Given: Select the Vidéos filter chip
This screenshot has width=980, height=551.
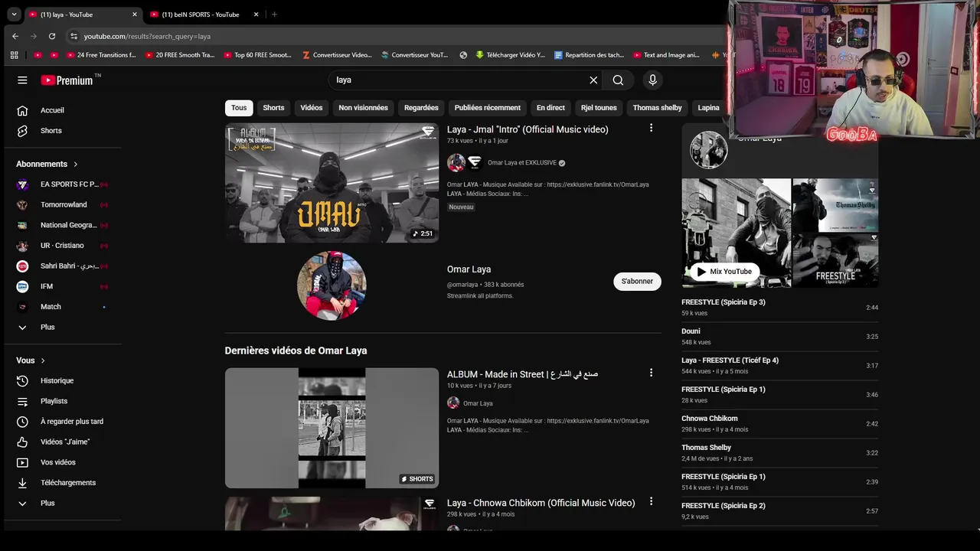Looking at the screenshot, I should (312, 108).
